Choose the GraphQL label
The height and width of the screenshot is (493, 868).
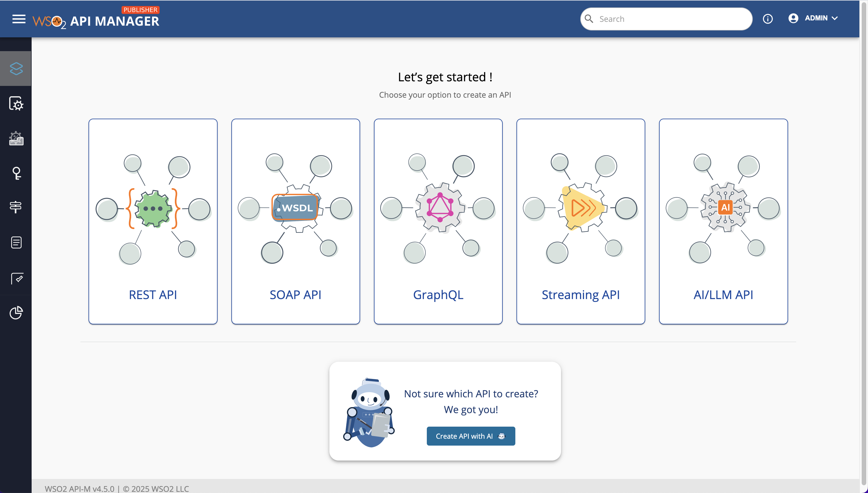pos(438,295)
